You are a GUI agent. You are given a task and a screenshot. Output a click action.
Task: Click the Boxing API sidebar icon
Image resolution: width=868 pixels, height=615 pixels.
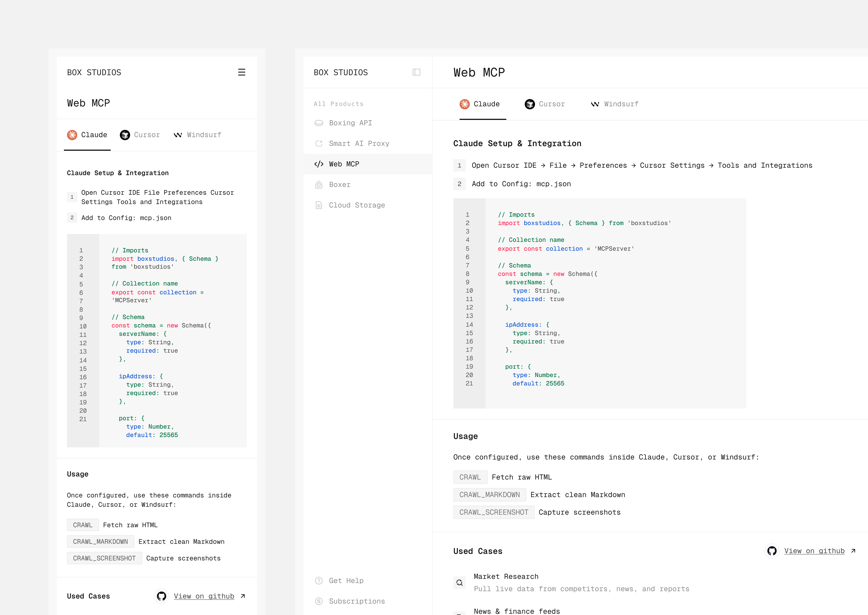[x=319, y=123]
